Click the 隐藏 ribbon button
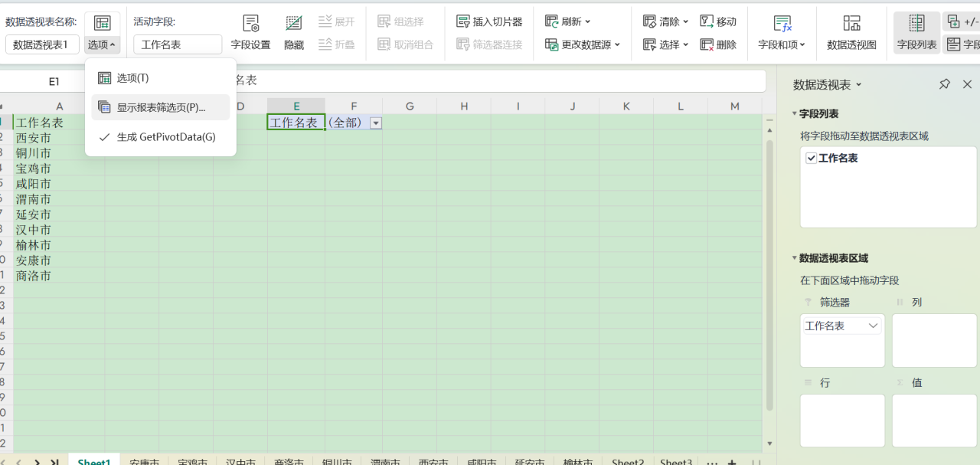Image resolution: width=980 pixels, height=465 pixels. point(294,33)
